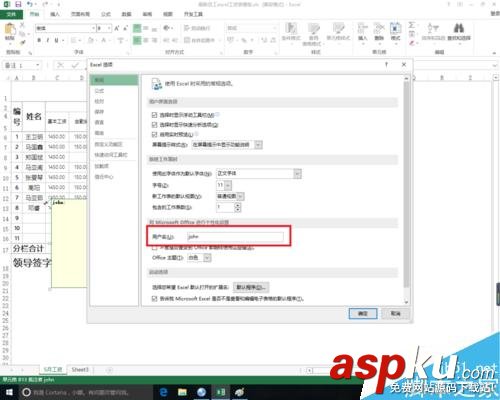Click the Delete cells icon in the ribbon

click(x=379, y=32)
